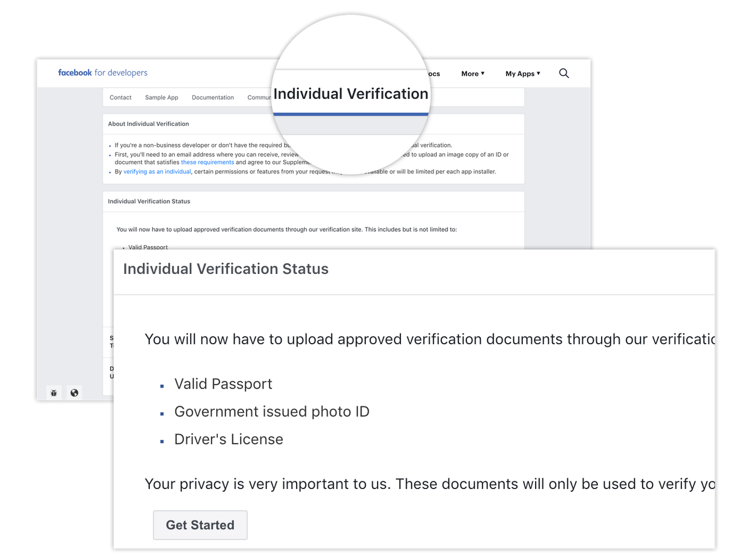The width and height of the screenshot is (733, 560).
Task: Switch to the Contact tab
Action: (120, 97)
